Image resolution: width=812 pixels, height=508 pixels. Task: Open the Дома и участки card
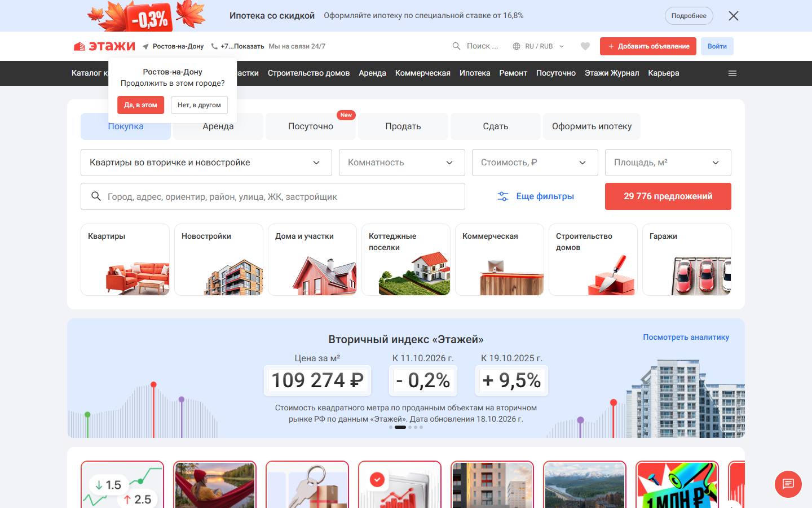pyautogui.click(x=312, y=260)
